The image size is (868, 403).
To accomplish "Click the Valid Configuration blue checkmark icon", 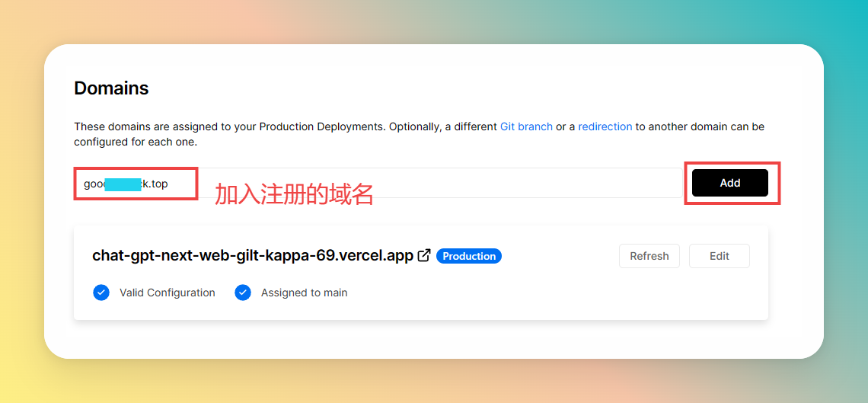I will coord(101,293).
